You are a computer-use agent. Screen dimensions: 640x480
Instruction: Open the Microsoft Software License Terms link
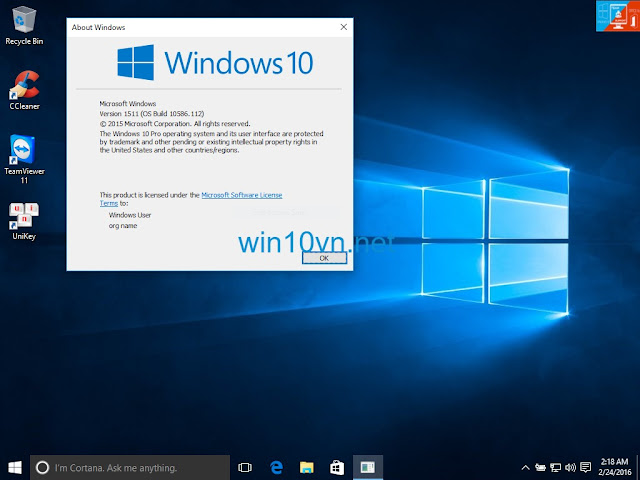(242, 195)
